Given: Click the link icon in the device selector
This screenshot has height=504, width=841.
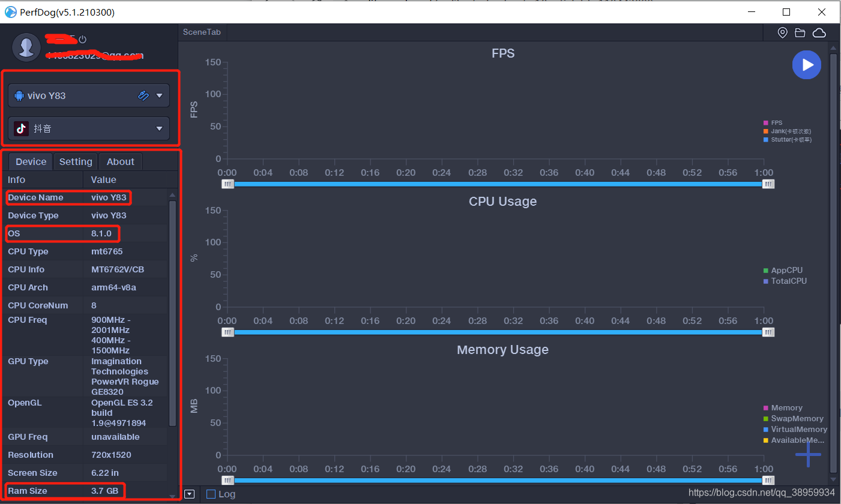Looking at the screenshot, I should [143, 95].
